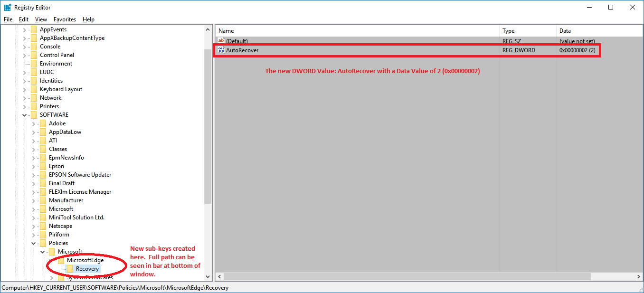
Task: Maximize the Registry Editor window
Action: pyautogui.click(x=611, y=7)
